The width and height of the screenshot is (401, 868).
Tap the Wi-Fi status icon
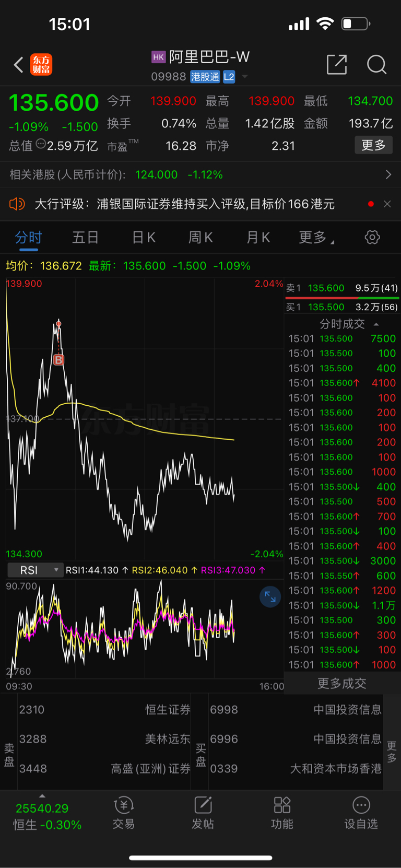pyautogui.click(x=325, y=24)
